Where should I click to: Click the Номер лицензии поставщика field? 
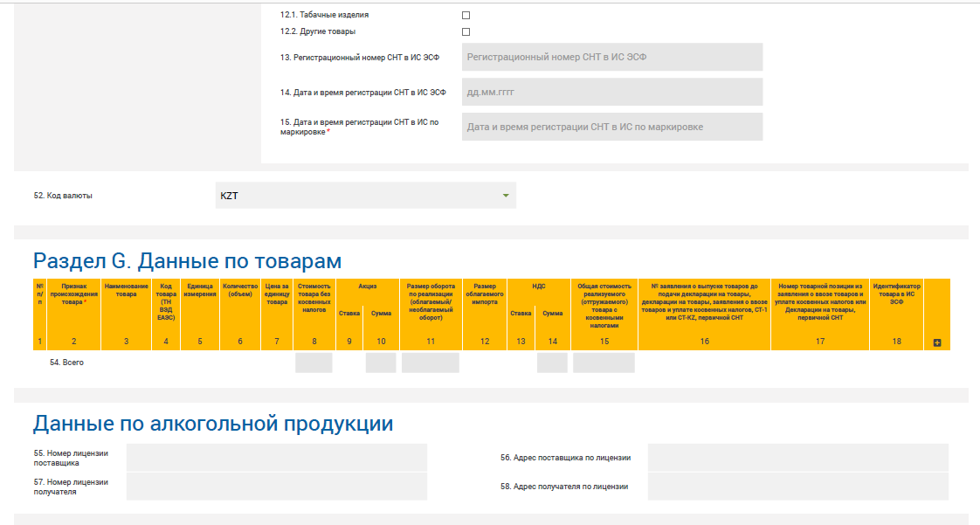(x=276, y=458)
